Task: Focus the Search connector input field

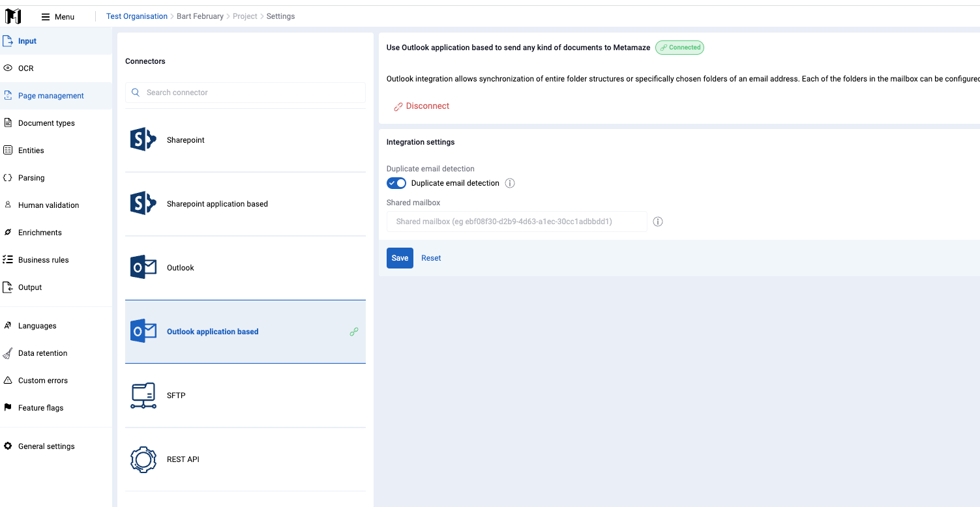Action: coord(245,93)
